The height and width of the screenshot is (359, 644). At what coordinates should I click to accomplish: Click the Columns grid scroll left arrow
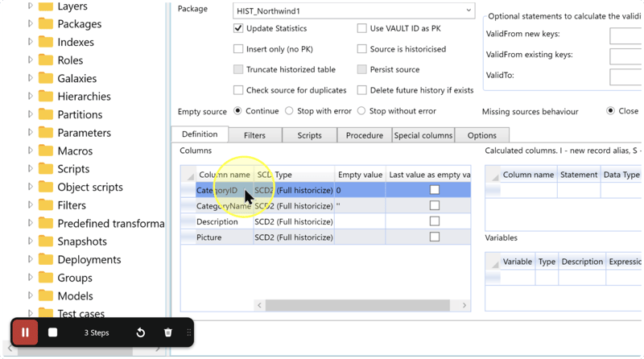pyautogui.click(x=259, y=305)
